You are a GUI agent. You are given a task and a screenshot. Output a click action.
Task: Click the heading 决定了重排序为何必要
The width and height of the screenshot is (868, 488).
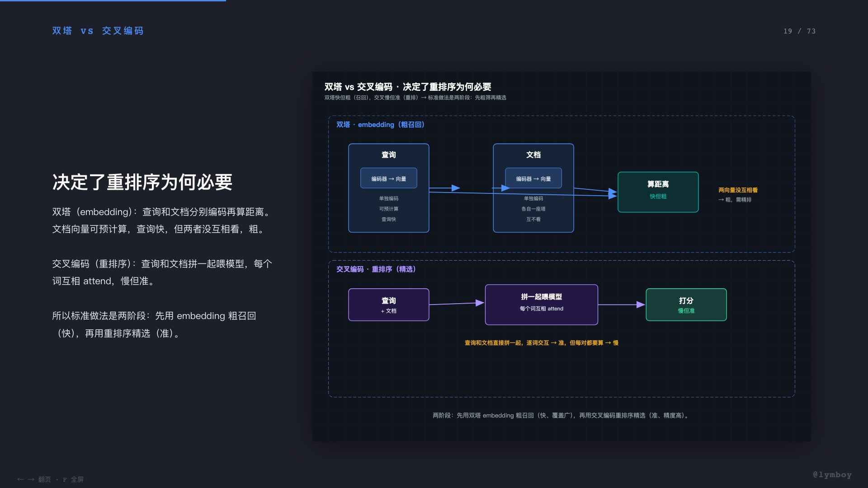pos(142,182)
